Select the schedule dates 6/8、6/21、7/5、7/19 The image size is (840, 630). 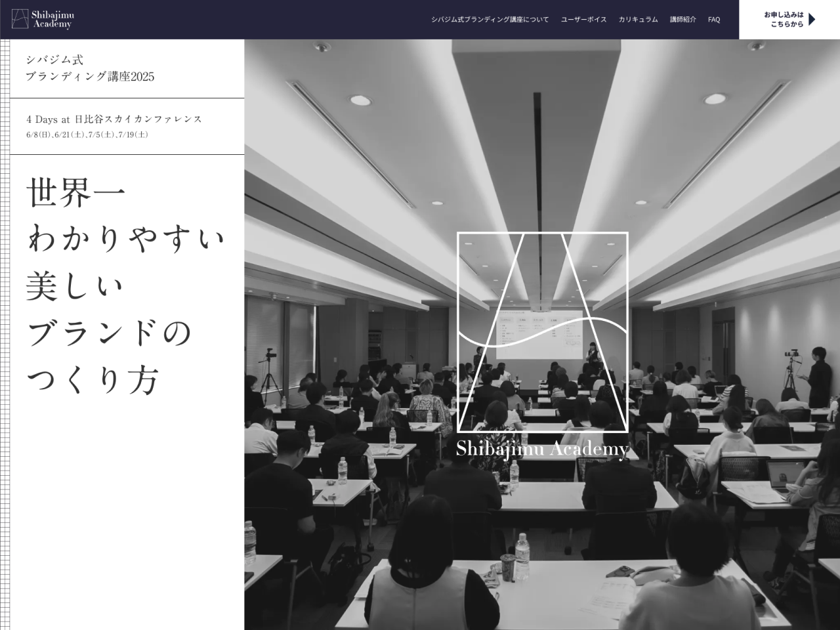[x=87, y=135]
